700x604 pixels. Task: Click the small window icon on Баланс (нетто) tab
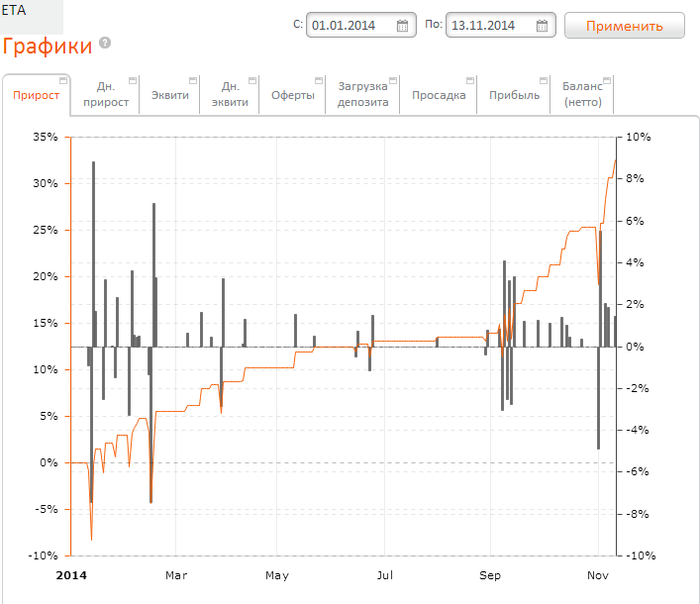click(608, 79)
